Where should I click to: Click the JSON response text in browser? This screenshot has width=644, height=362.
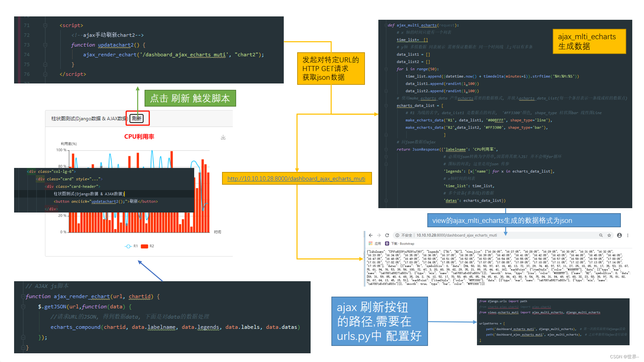[498, 267]
